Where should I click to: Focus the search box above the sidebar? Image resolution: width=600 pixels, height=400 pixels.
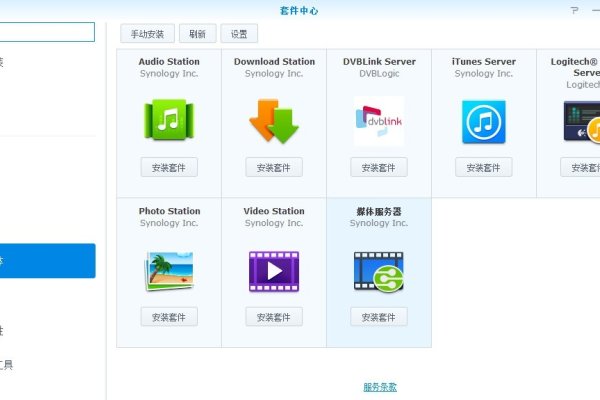(47, 33)
